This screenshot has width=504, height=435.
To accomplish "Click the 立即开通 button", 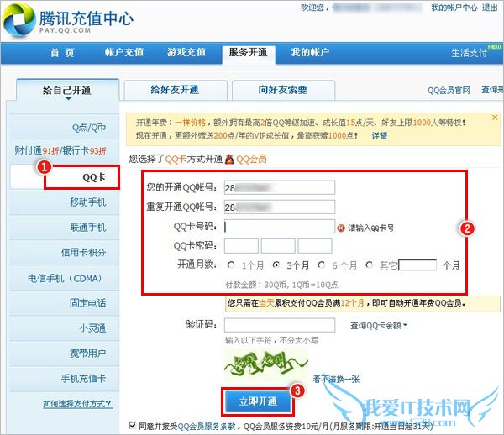I will 258,401.
